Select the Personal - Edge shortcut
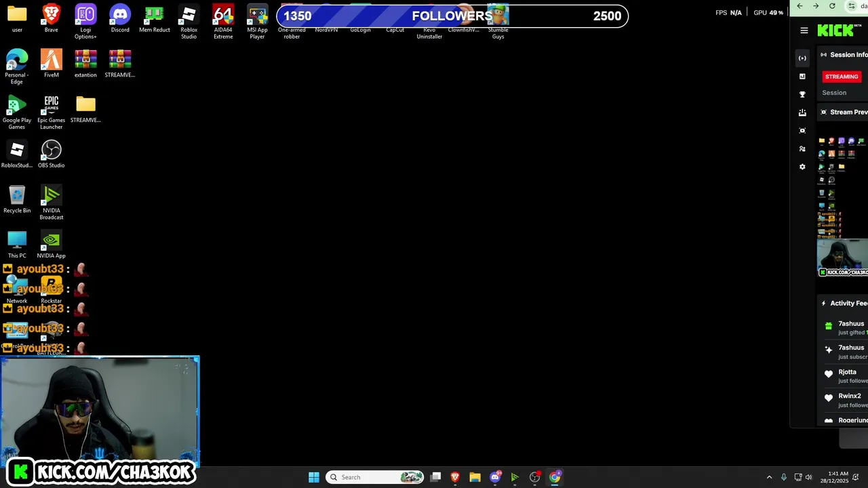 click(x=17, y=66)
